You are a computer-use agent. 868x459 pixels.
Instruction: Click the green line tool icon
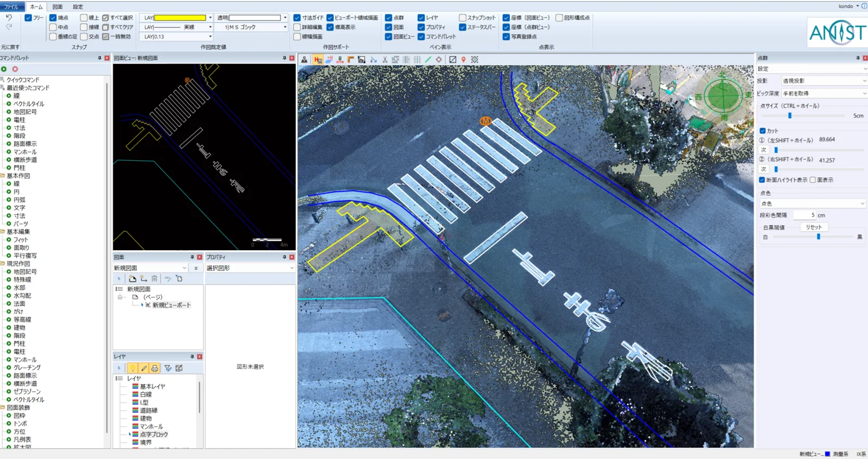tap(428, 60)
